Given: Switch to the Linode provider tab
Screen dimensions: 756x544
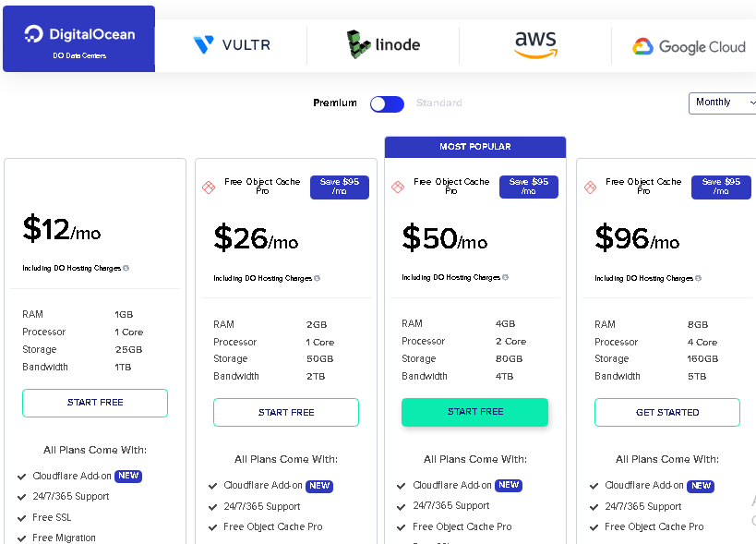Looking at the screenshot, I should pos(383,45).
